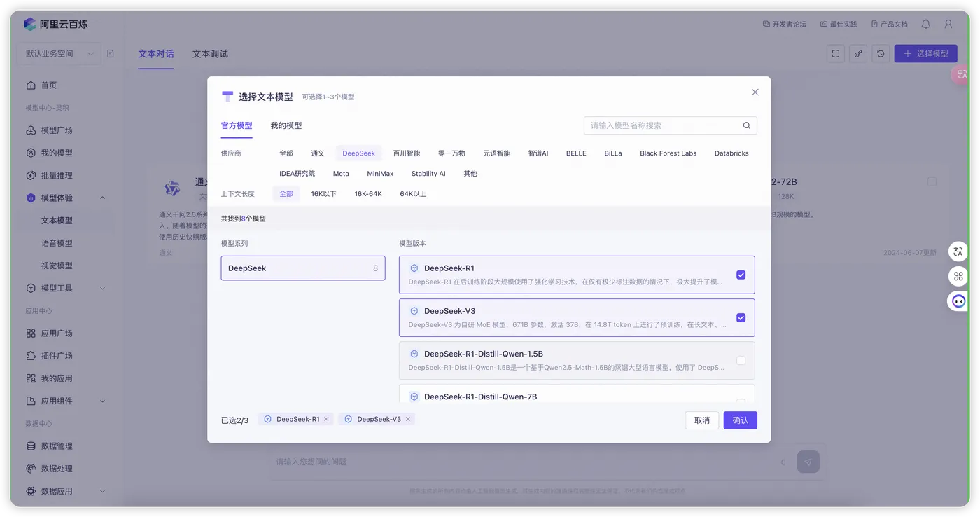The height and width of the screenshot is (517, 980).
Task: Open the robot assistant icon on the right edge
Action: click(958, 301)
